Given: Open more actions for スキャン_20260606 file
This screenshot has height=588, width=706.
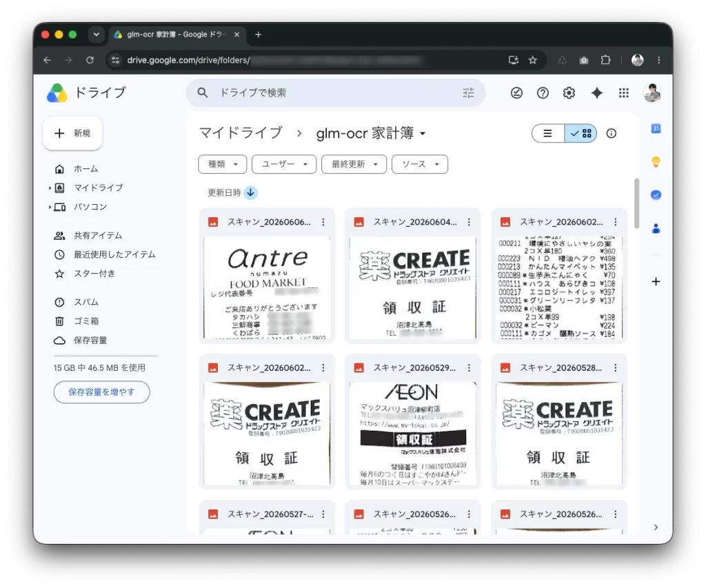Looking at the screenshot, I should click(323, 222).
